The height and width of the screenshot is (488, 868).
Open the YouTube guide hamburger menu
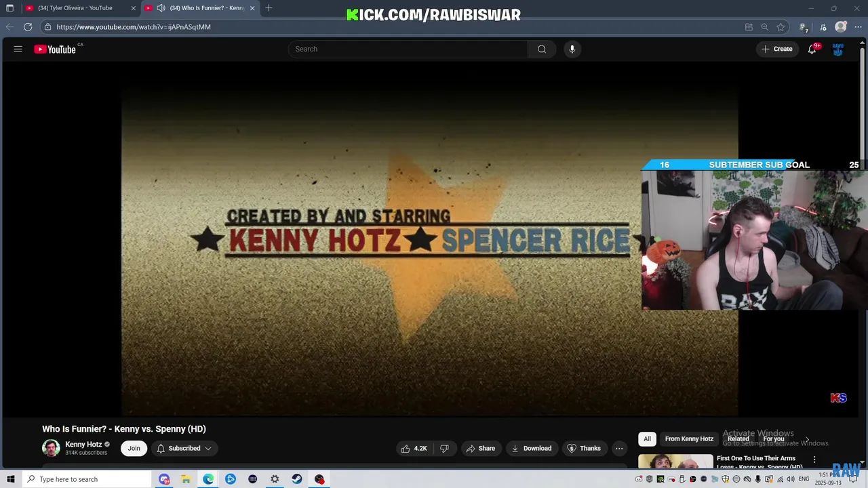[18, 49]
